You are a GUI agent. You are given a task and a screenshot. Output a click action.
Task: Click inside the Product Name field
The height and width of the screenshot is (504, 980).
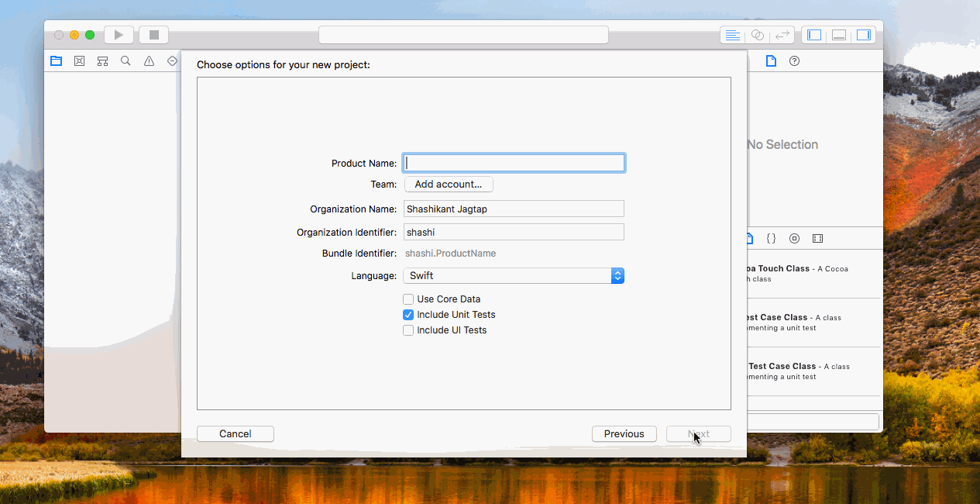(x=514, y=162)
